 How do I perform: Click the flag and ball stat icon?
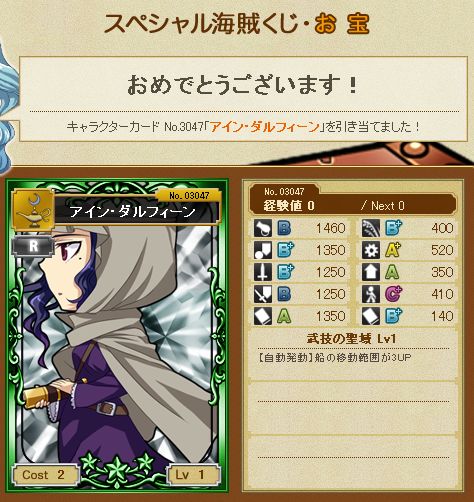pos(263,250)
